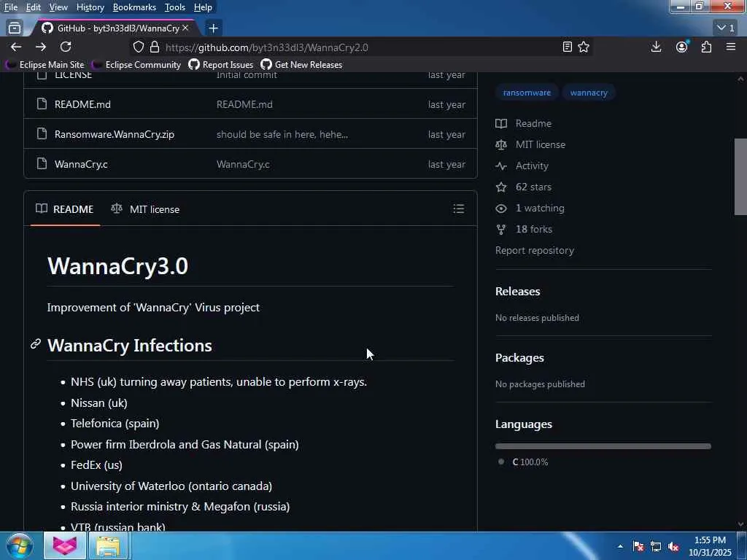Screen dimensions: 747x560
Task: Open the Edit menu
Action: pos(34,7)
